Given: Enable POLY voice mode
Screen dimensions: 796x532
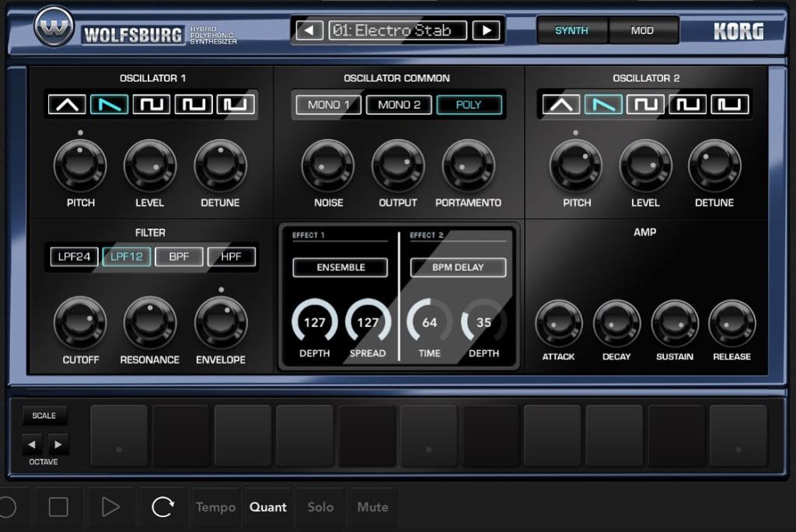Looking at the screenshot, I should (x=469, y=105).
